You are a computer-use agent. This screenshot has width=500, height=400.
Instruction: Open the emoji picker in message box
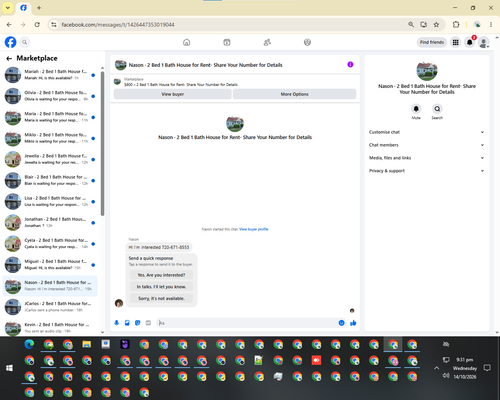click(341, 323)
